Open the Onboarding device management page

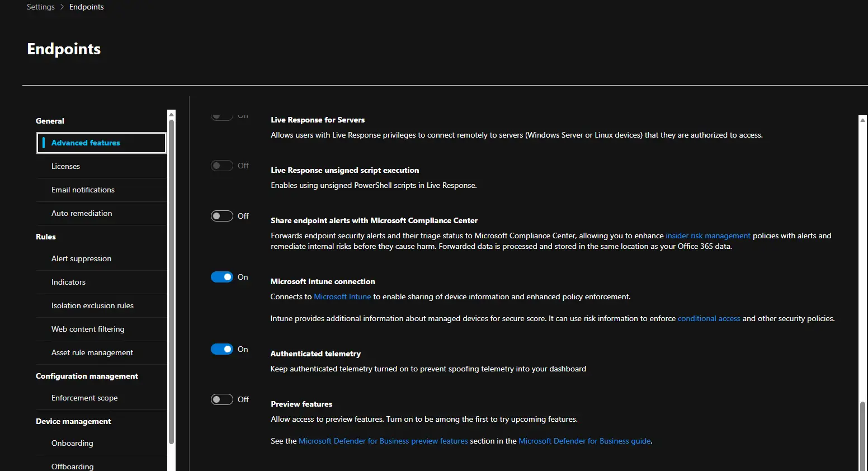coord(72,443)
